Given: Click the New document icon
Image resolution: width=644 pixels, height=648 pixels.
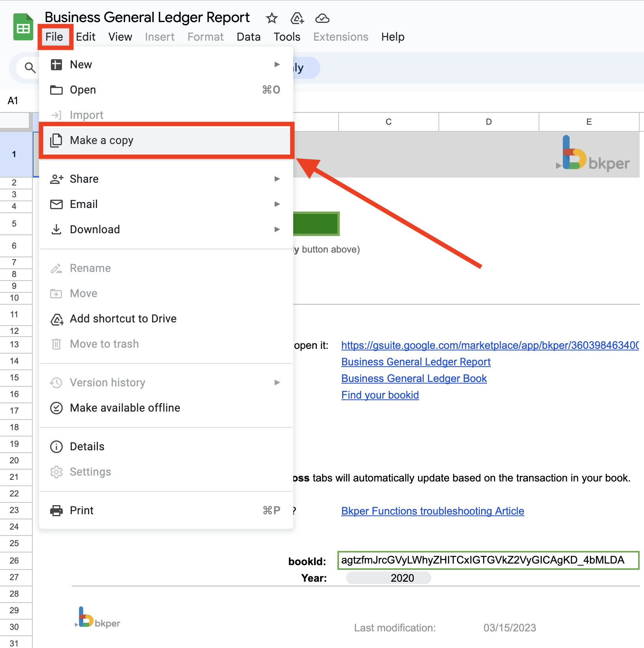Looking at the screenshot, I should point(56,64).
